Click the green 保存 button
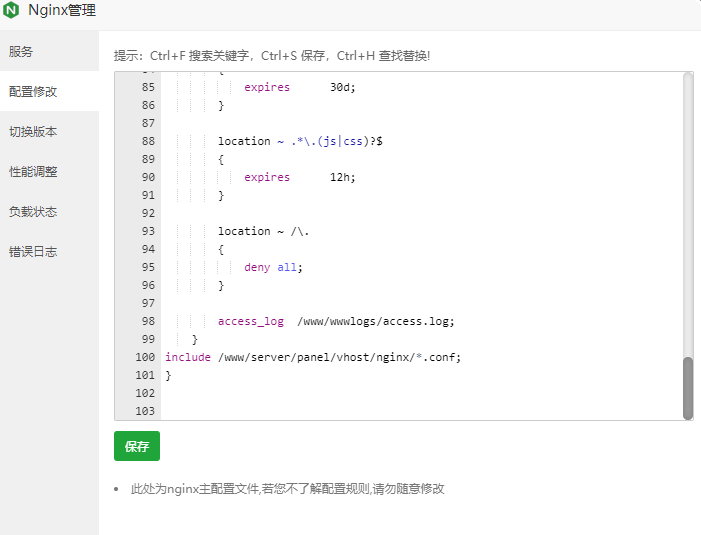701x535 pixels. 137,446
